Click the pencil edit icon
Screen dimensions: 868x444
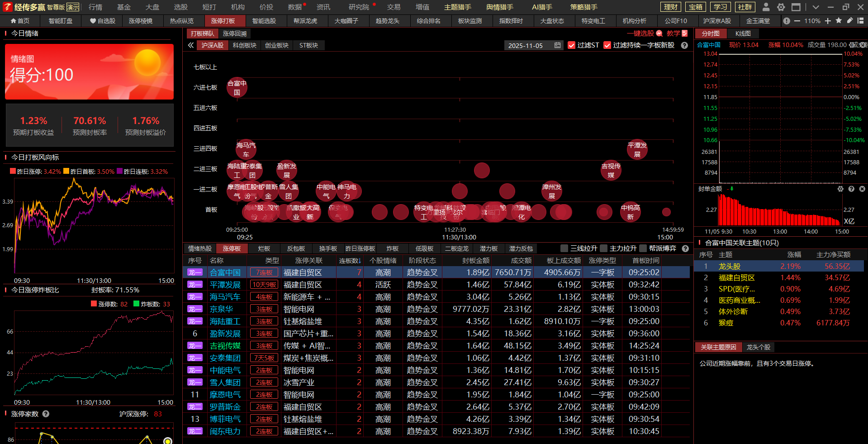850,21
